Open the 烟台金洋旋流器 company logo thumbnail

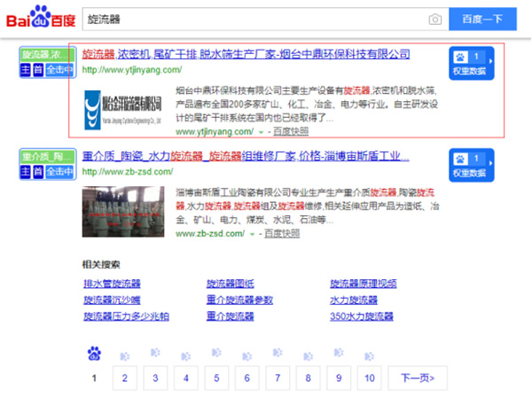[x=123, y=110]
